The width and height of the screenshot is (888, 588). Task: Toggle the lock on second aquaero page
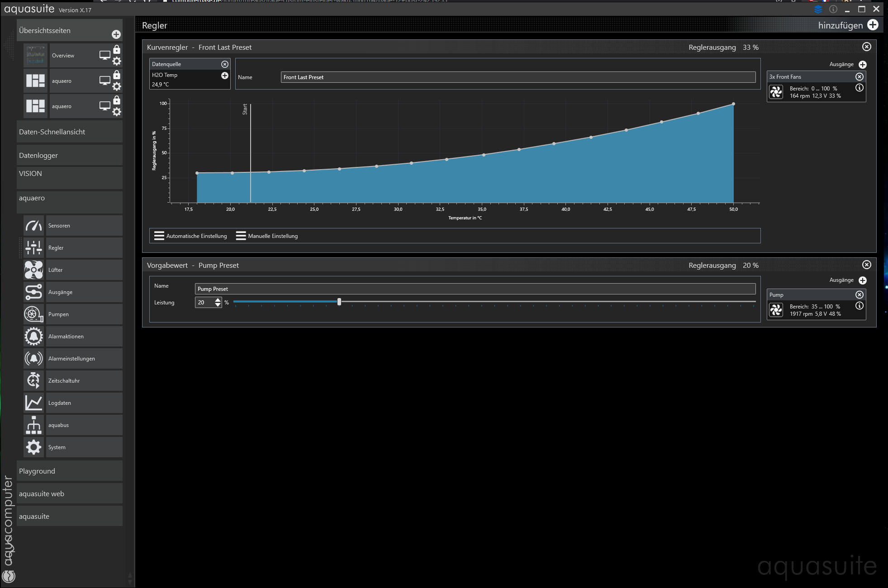117,100
